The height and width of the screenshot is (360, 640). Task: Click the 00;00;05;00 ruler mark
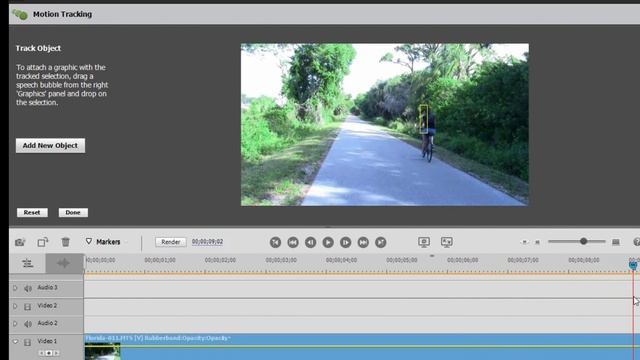(402, 260)
